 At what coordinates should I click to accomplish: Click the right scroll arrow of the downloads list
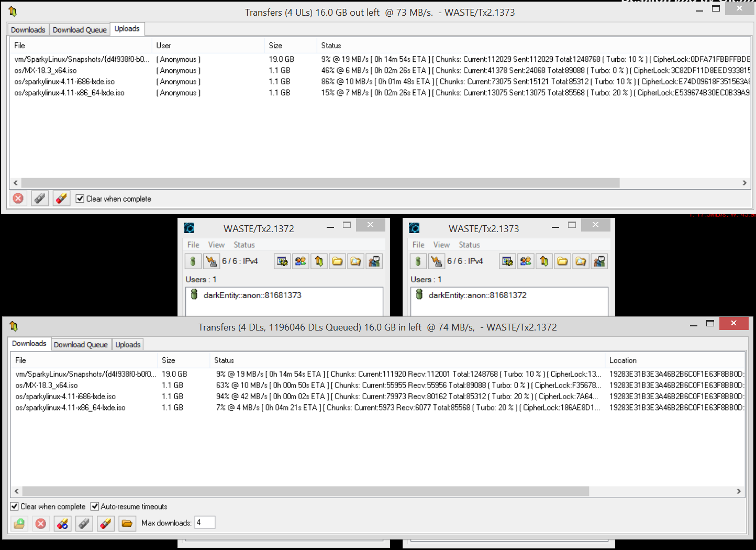[739, 491]
